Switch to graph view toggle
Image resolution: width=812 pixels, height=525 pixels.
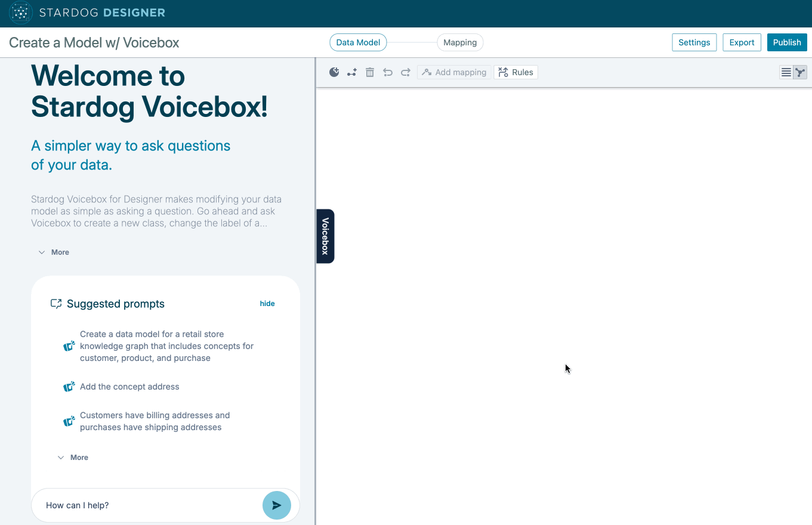tap(800, 72)
